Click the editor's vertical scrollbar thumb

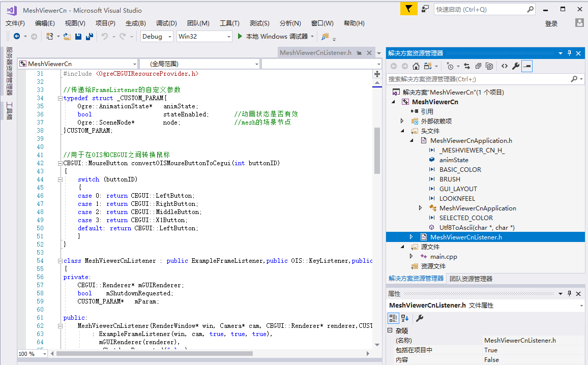point(377,150)
